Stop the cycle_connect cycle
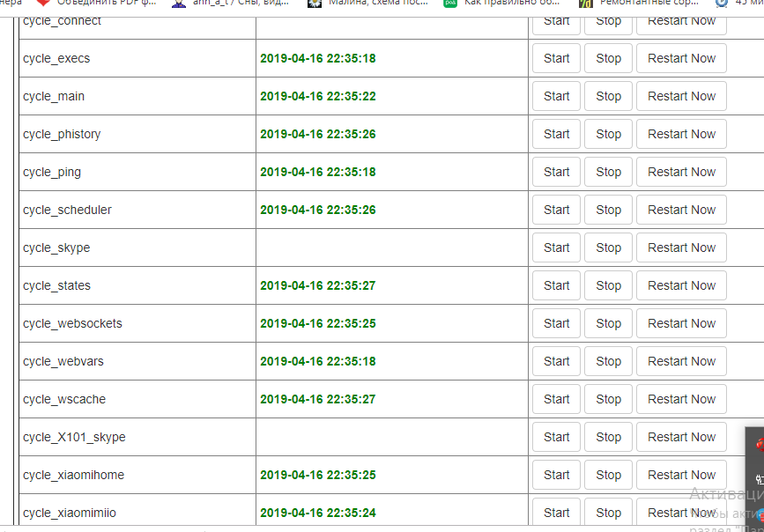Screen dimensions: 764x532 608,20
